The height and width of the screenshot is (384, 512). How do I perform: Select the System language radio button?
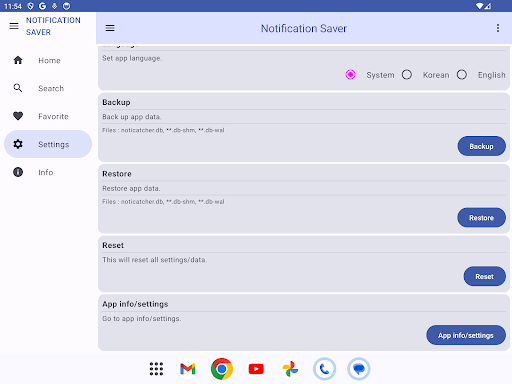(x=350, y=74)
